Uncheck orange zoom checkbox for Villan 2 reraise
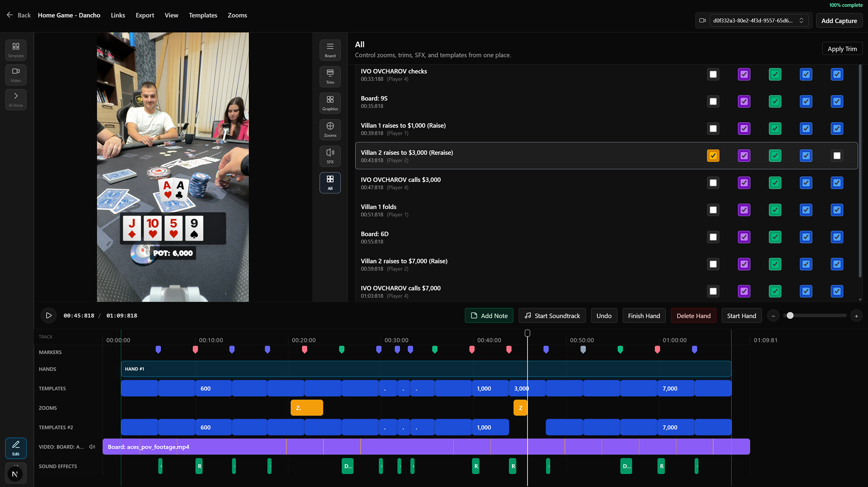The width and height of the screenshot is (868, 487). (713, 156)
